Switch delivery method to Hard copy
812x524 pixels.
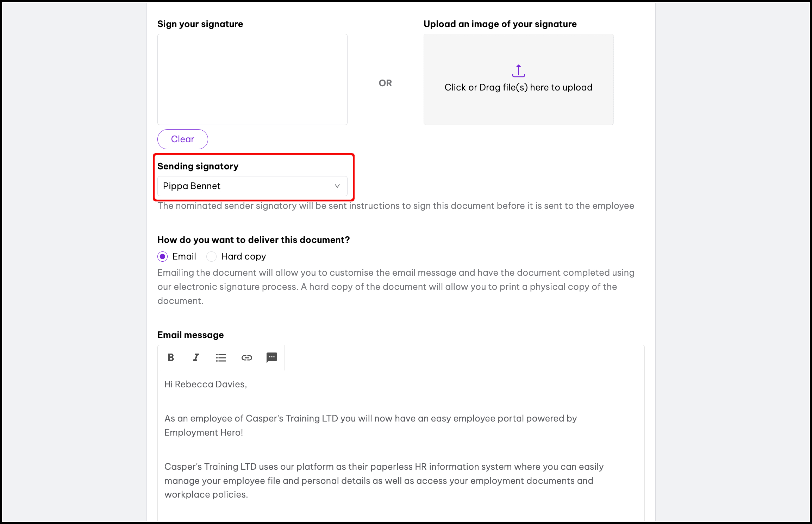[211, 256]
